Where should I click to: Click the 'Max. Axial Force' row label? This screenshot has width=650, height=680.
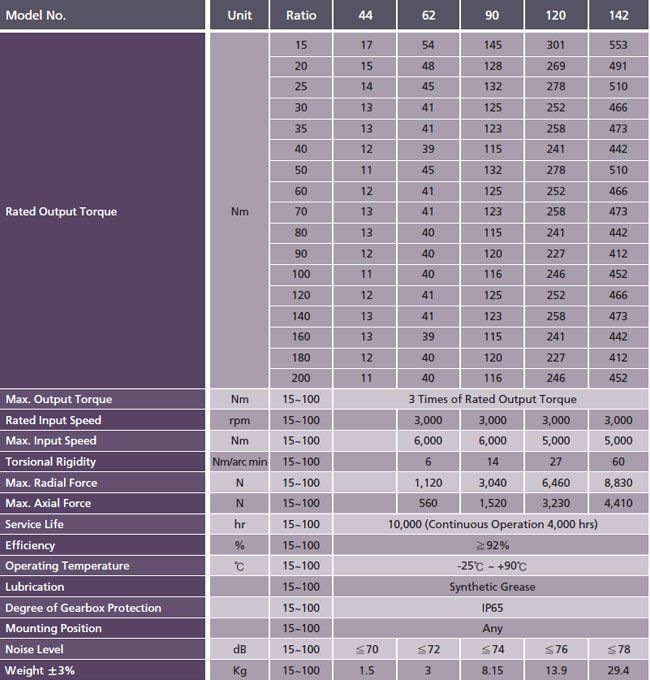click(102, 503)
